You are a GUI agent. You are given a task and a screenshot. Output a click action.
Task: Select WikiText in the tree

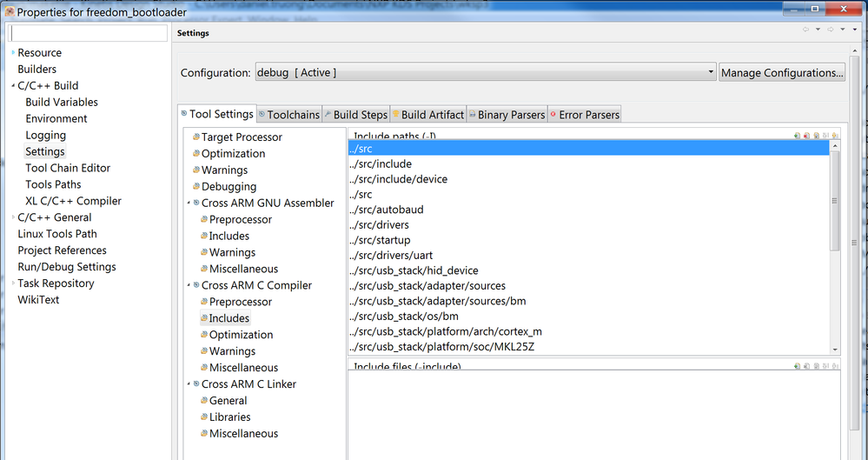[x=38, y=300]
